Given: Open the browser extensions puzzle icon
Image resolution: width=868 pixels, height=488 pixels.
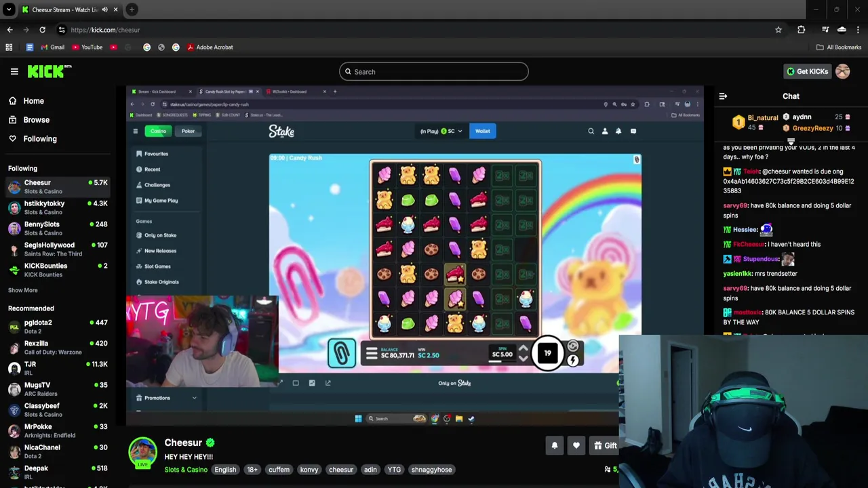Looking at the screenshot, I should (x=801, y=30).
